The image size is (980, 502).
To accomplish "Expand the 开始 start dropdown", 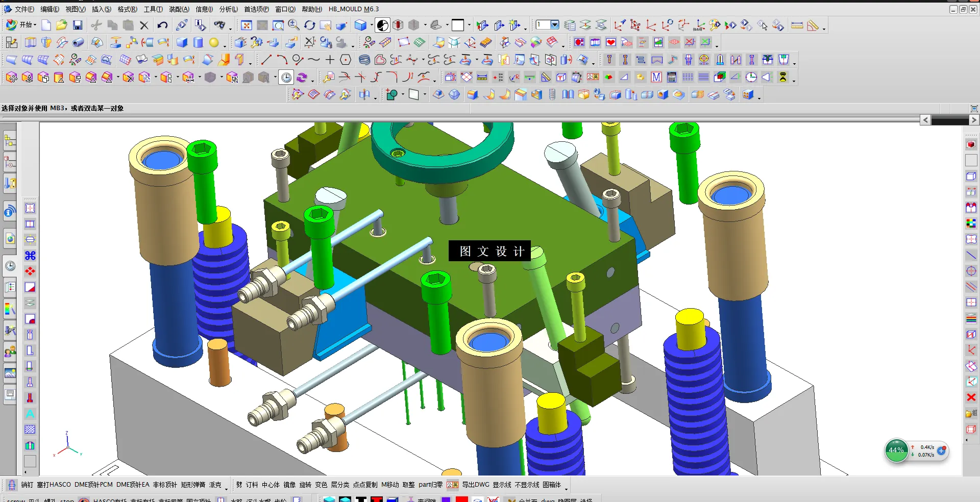I will pos(21,24).
